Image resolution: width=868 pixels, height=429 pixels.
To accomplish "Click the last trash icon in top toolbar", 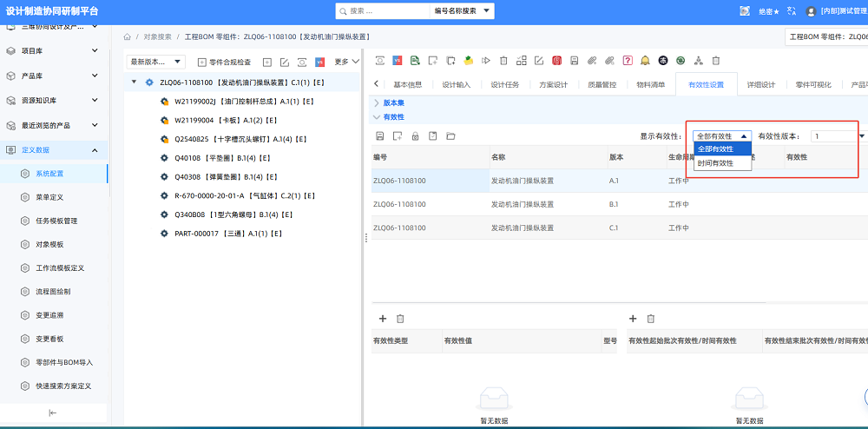I will (x=716, y=60).
